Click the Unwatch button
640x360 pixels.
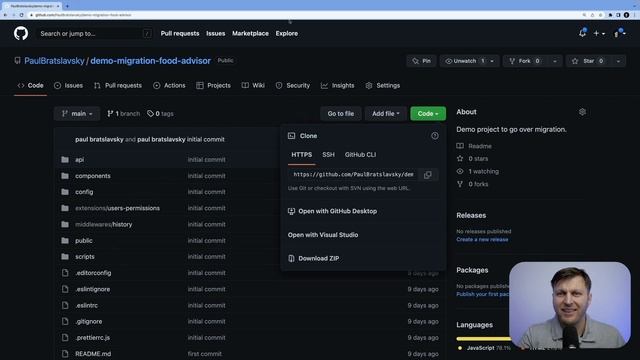[464, 61]
